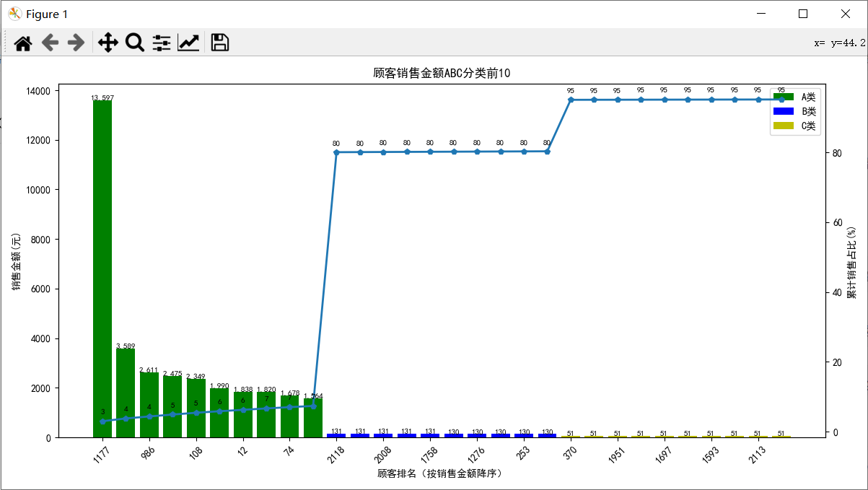
Task: Reset the plot to the original Home view
Action: (23, 43)
